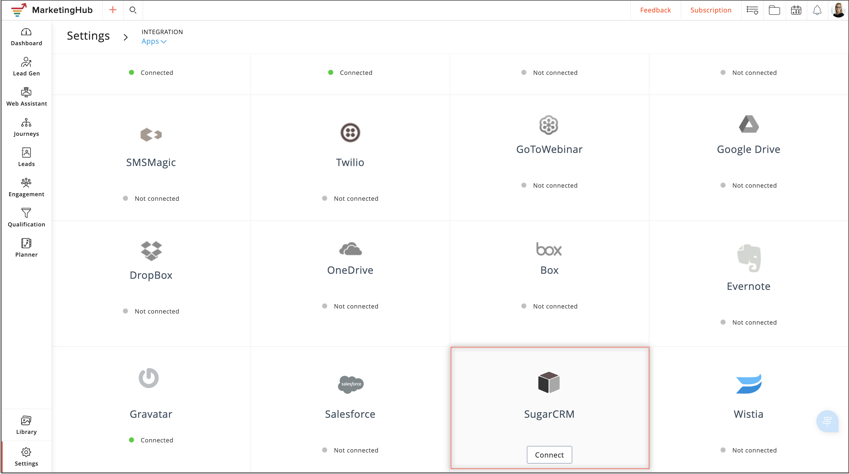Click the Wistia app icon
849x474 pixels.
tap(749, 384)
